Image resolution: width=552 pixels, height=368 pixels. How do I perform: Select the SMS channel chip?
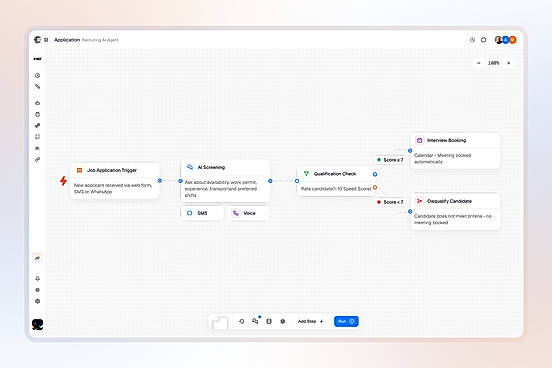click(202, 213)
